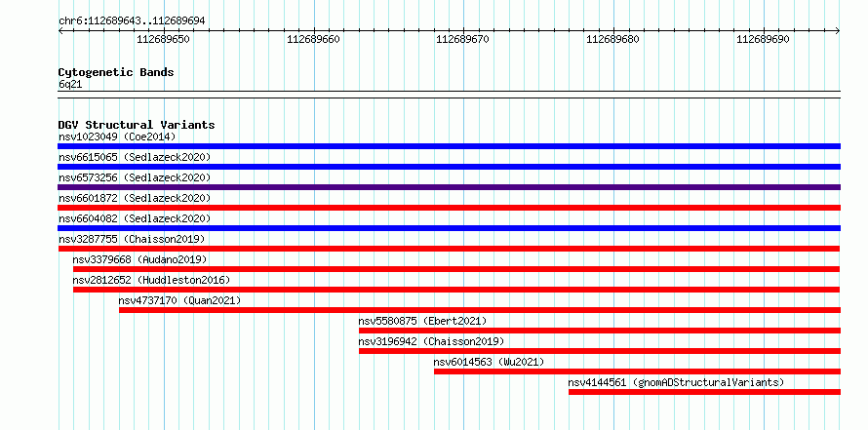
Task: Select the red bar under nsv4144561
Action: click(704, 392)
